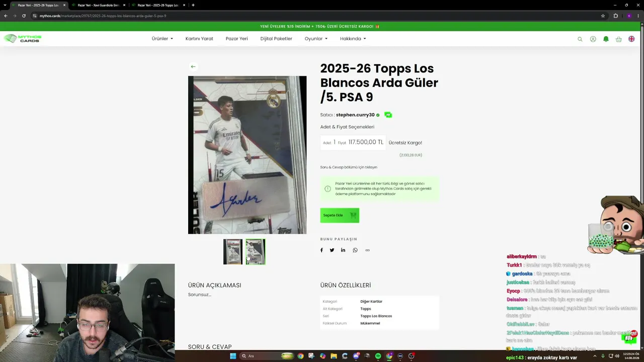The image size is (644, 362).
Task: Open seller stephen.curry30 profile
Action: point(355,115)
